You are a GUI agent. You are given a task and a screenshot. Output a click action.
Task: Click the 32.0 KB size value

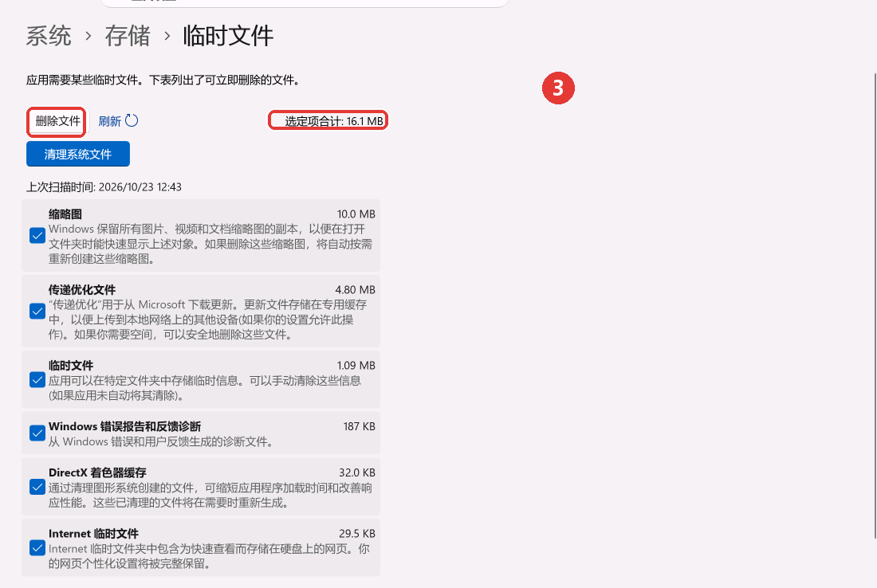point(357,472)
